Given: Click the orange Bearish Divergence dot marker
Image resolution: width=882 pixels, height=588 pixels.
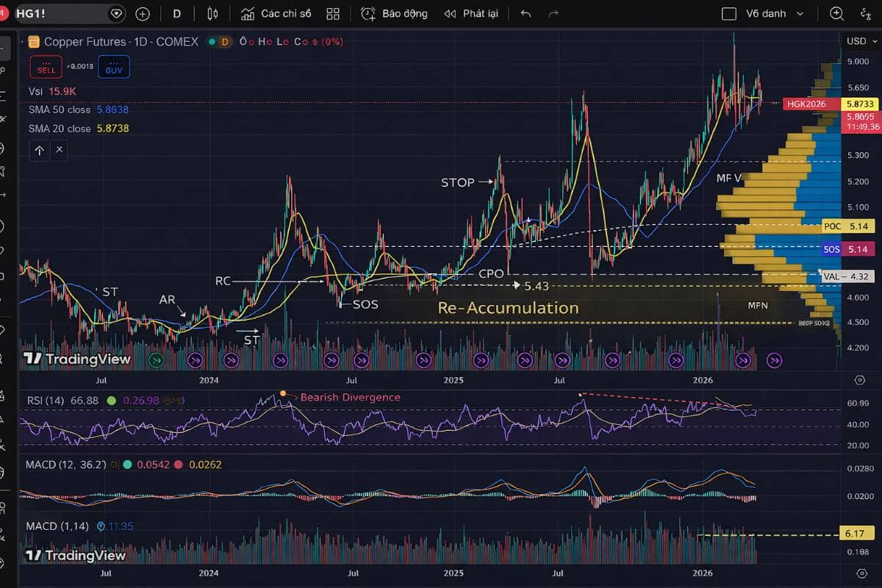Looking at the screenshot, I should pos(283,393).
